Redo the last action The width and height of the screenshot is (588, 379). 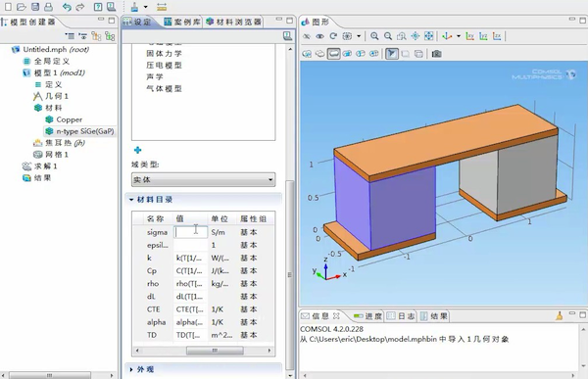click(x=80, y=7)
